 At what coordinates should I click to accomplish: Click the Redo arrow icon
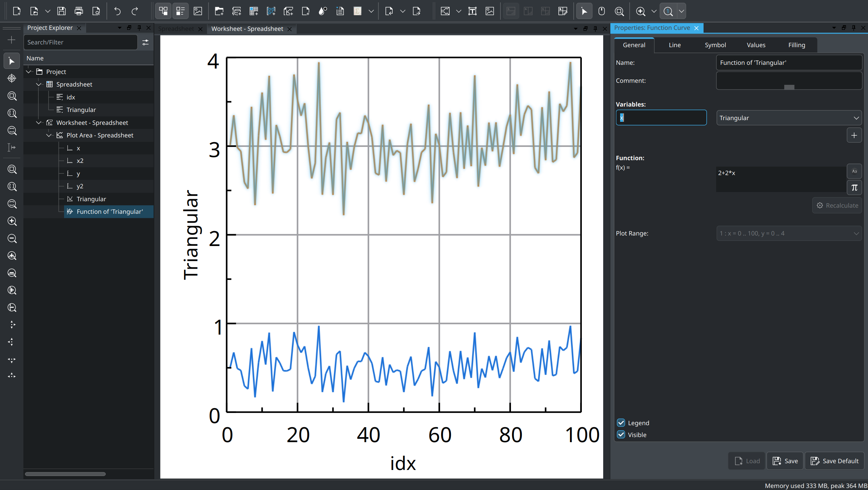(135, 11)
